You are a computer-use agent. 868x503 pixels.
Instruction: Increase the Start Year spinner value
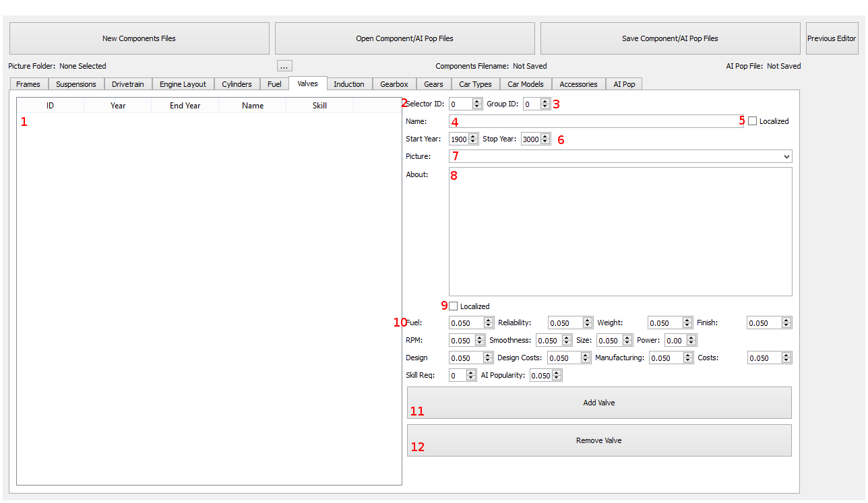pos(473,136)
